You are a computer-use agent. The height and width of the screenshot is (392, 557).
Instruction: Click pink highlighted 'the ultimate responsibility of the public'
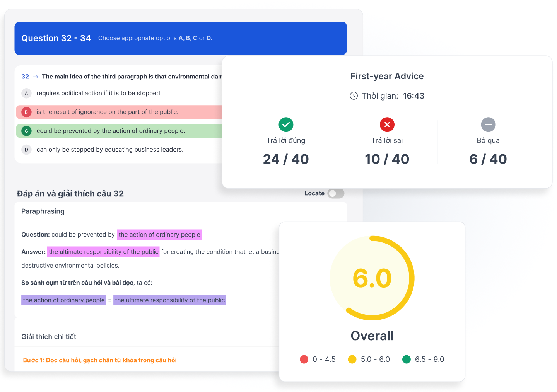click(103, 252)
